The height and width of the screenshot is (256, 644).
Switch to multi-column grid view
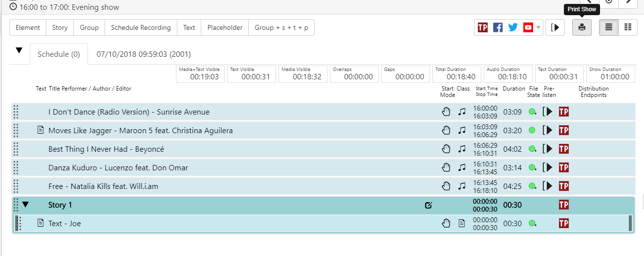click(x=628, y=27)
